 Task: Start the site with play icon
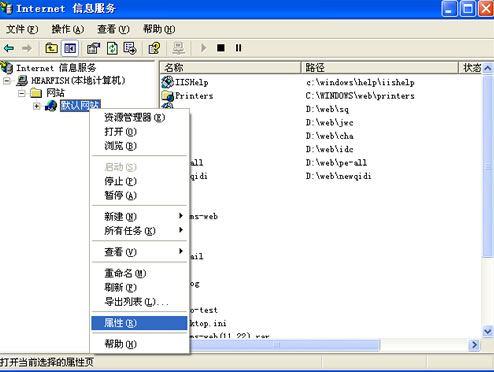click(203, 48)
